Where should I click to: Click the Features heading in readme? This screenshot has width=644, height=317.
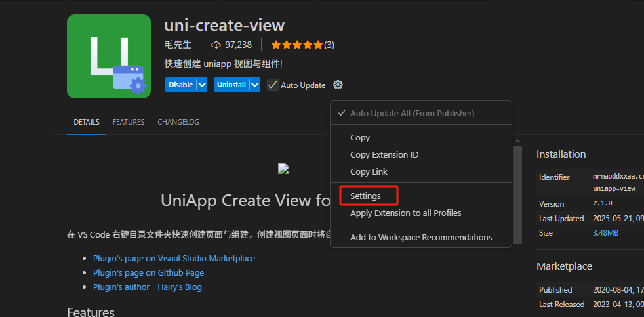91,312
